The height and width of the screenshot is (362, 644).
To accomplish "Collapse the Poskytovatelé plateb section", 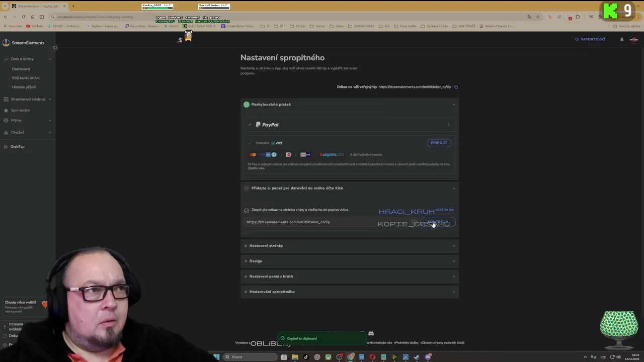I will point(453,105).
